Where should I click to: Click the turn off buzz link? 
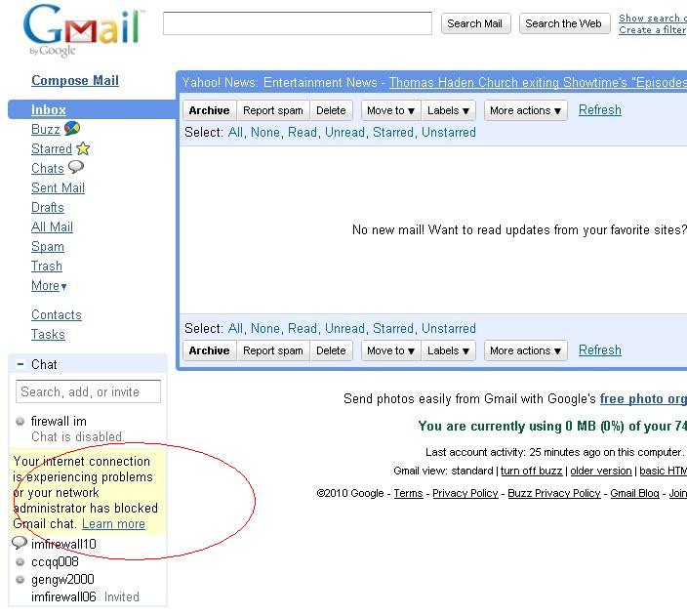tap(531, 471)
